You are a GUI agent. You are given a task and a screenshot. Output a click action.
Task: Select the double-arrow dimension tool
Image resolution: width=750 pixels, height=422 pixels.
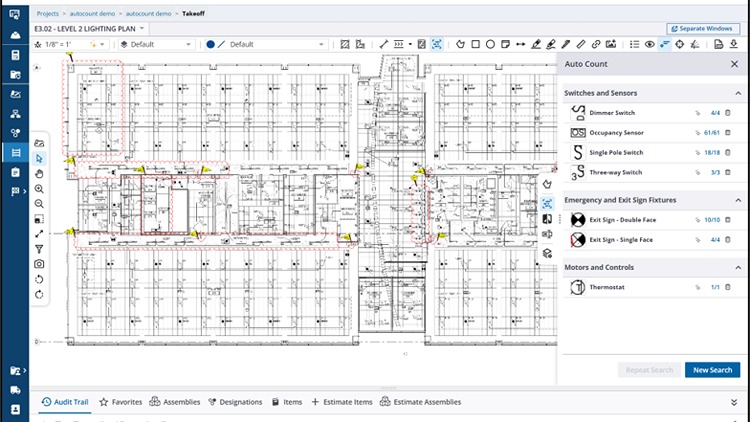pos(520,44)
